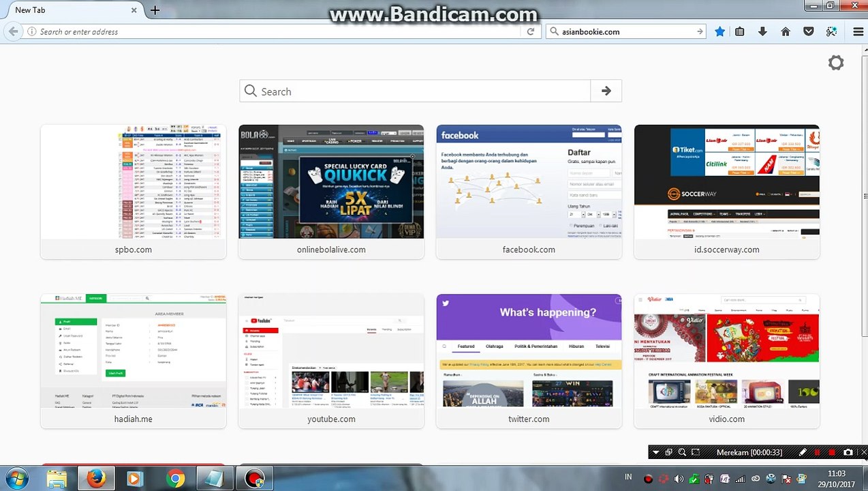Screen dimensions: 868x491
Task: Take Bandicam screenshot with camera icon
Action: click(848, 452)
